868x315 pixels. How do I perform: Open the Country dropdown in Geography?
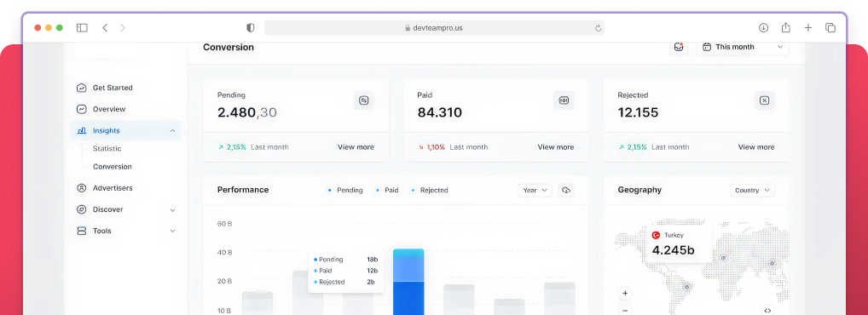752,190
